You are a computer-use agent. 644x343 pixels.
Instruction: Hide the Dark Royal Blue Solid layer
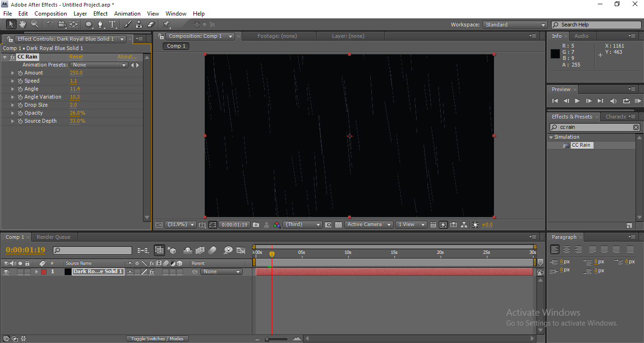pos(6,272)
